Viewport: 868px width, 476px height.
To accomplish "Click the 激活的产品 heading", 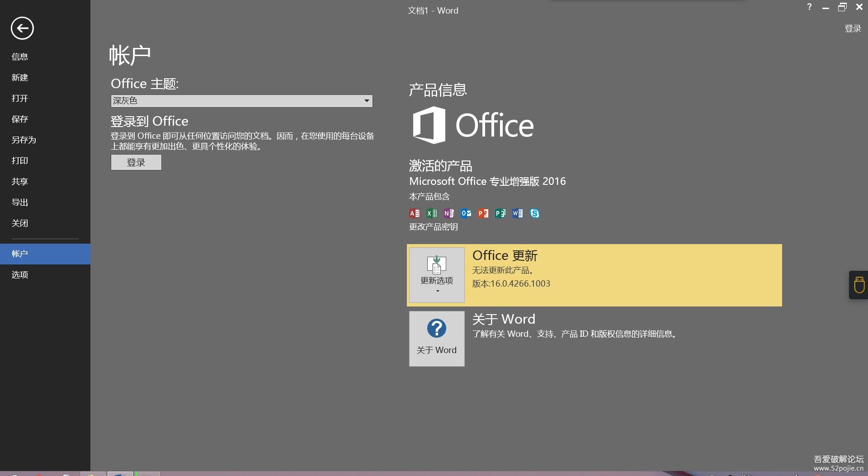I will 440,165.
